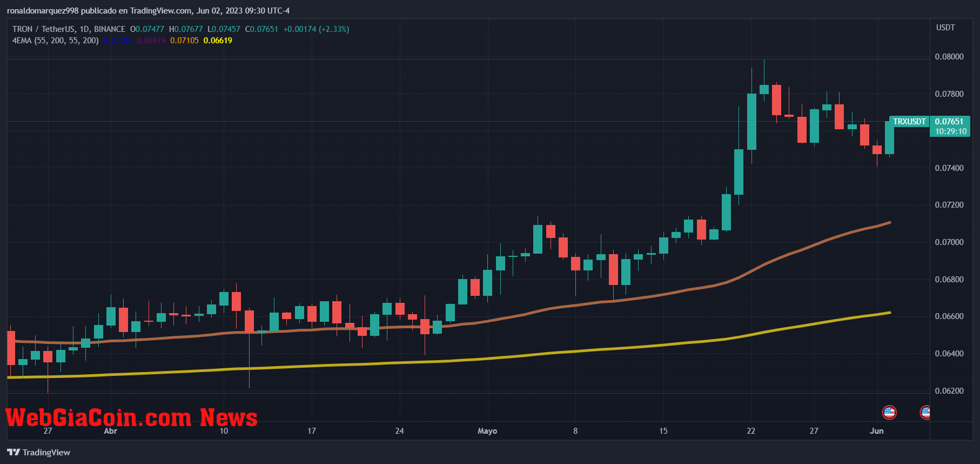
Task: Click the 0.06800 price axis label
Action: (949, 280)
